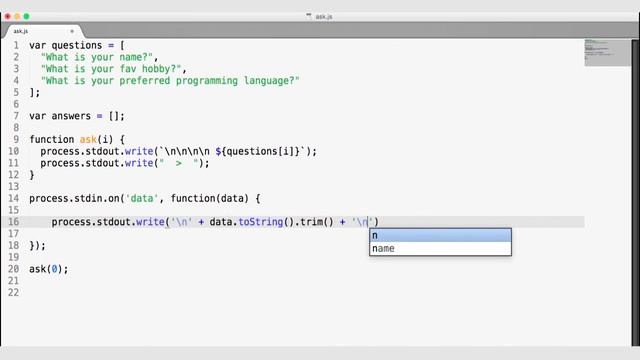Click line number 20 in gutter

[13, 269]
